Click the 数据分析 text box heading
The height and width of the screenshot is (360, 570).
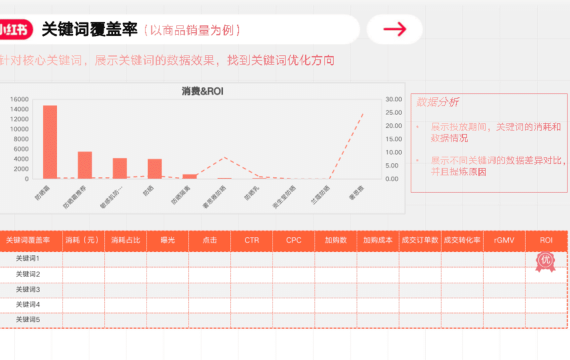pyautogui.click(x=437, y=102)
